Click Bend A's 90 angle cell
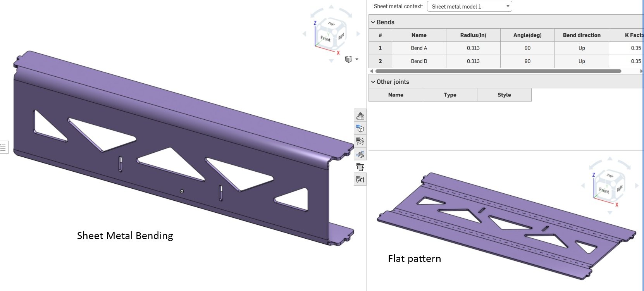 click(x=527, y=48)
